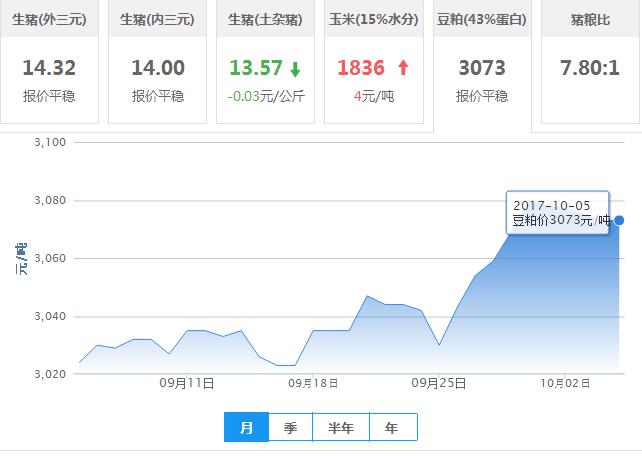Click the 14.32 price value
This screenshot has width=642, height=456.
coord(49,68)
